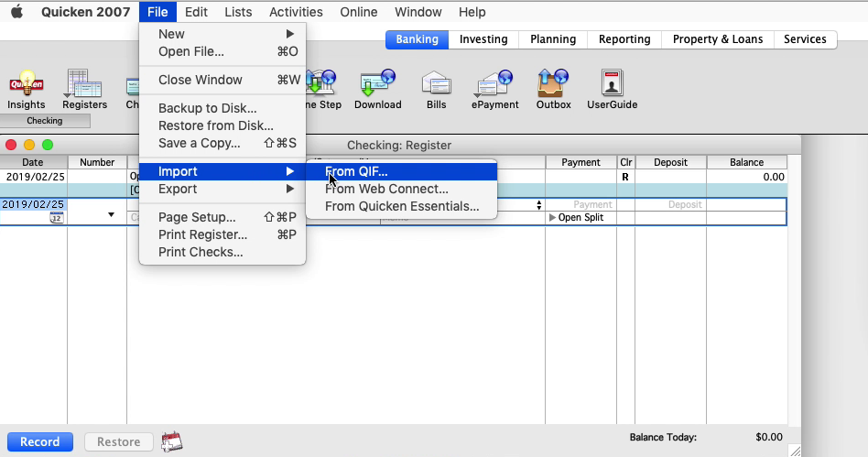Screen dimensions: 868x457
Task: Switch to the Planning tab
Action: 553,39
